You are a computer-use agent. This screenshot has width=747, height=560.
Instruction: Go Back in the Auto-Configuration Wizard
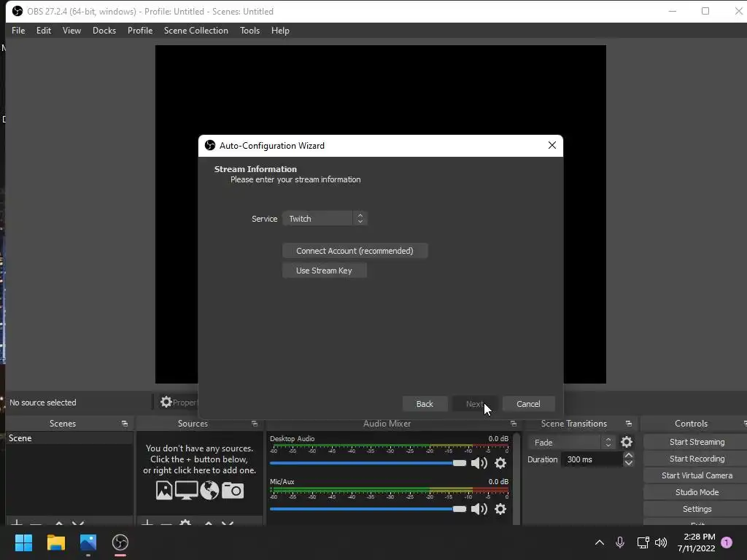(425, 404)
